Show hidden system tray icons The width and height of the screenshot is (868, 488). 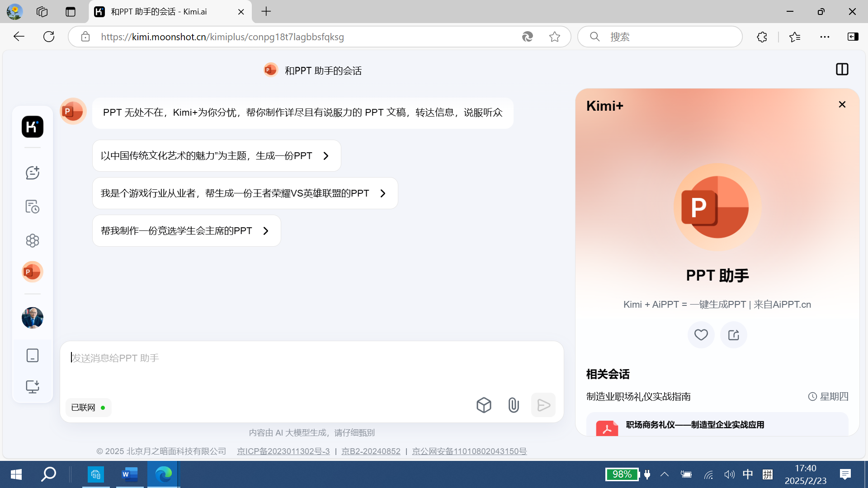point(665,474)
